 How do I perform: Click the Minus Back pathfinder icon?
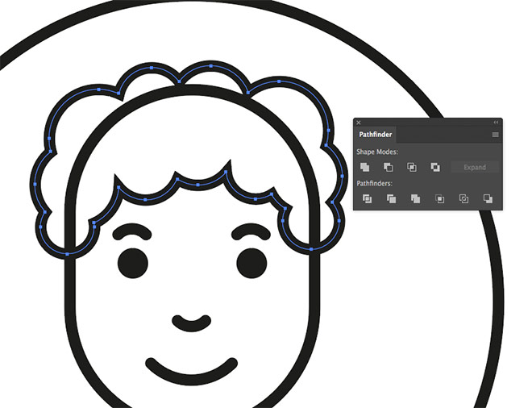[x=488, y=198]
